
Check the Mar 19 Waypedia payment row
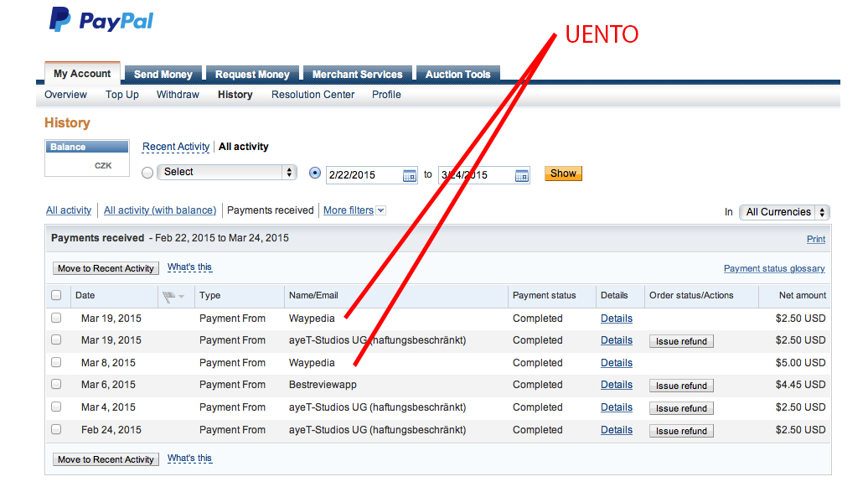tap(56, 318)
